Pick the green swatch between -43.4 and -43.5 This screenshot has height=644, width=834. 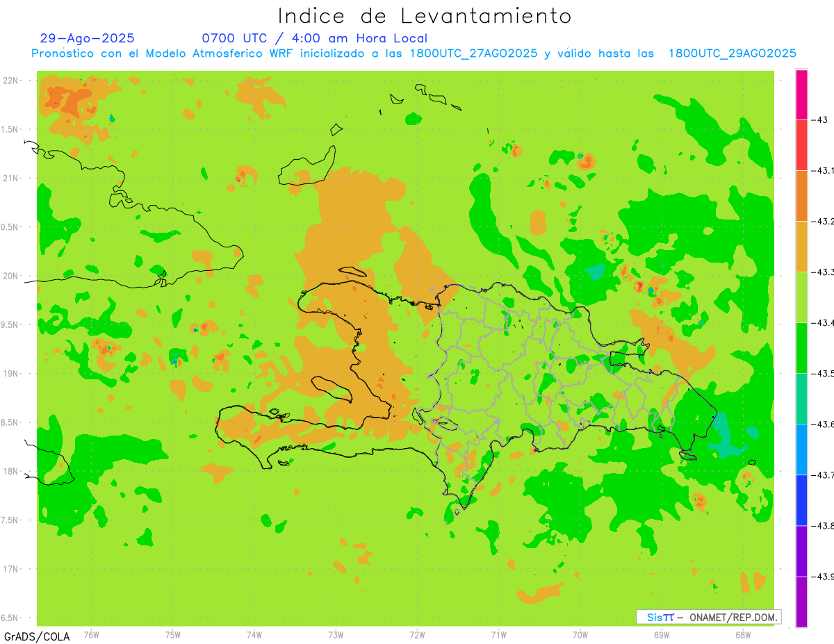[x=801, y=348]
